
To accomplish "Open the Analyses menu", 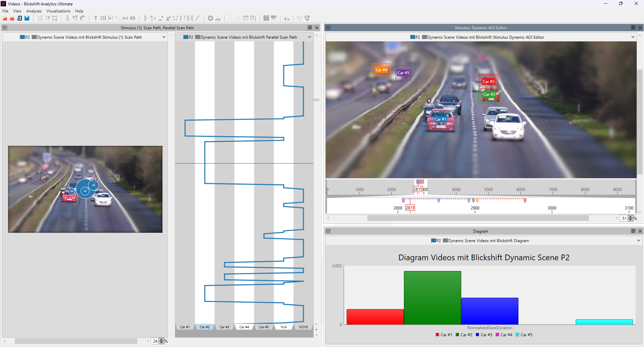I will pos(34,11).
